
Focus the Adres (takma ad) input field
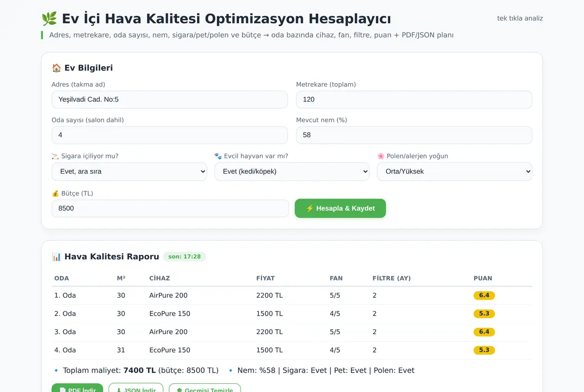(x=169, y=99)
